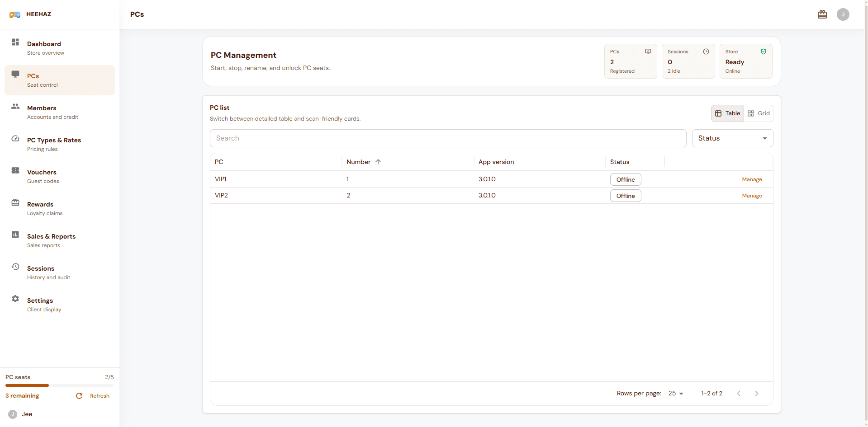Click the user avatar in top bar
Screen dimensions: 868x427
(x=843, y=14)
